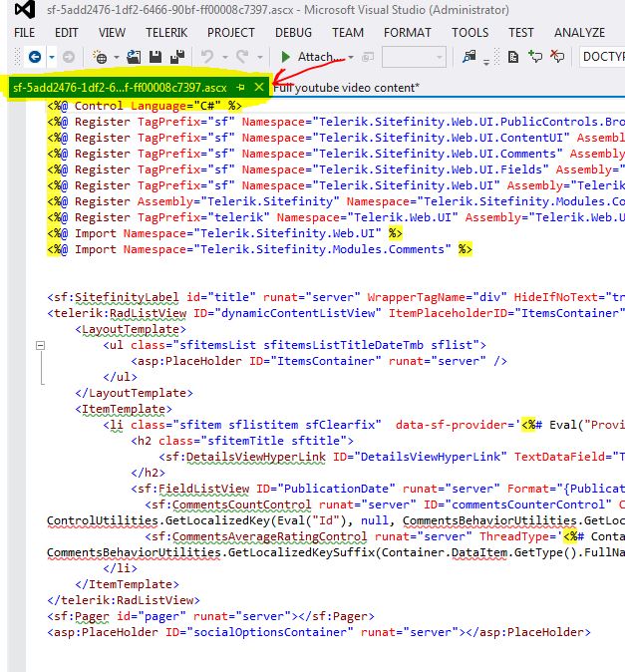Click the Navigate Backward arrow icon
The width and height of the screenshot is (625, 672).
pyautogui.click(x=35, y=57)
